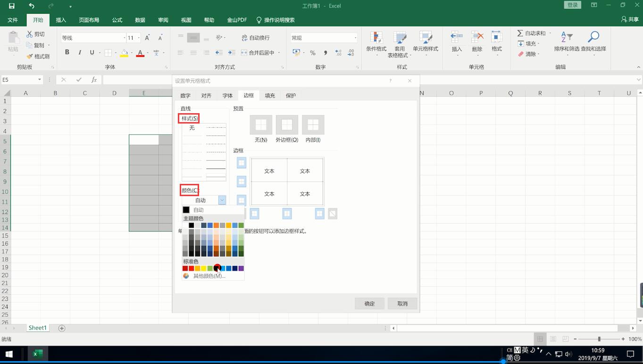Open the 页面布局 ribbon tab
Screen dimensions: 643x364
click(89, 20)
